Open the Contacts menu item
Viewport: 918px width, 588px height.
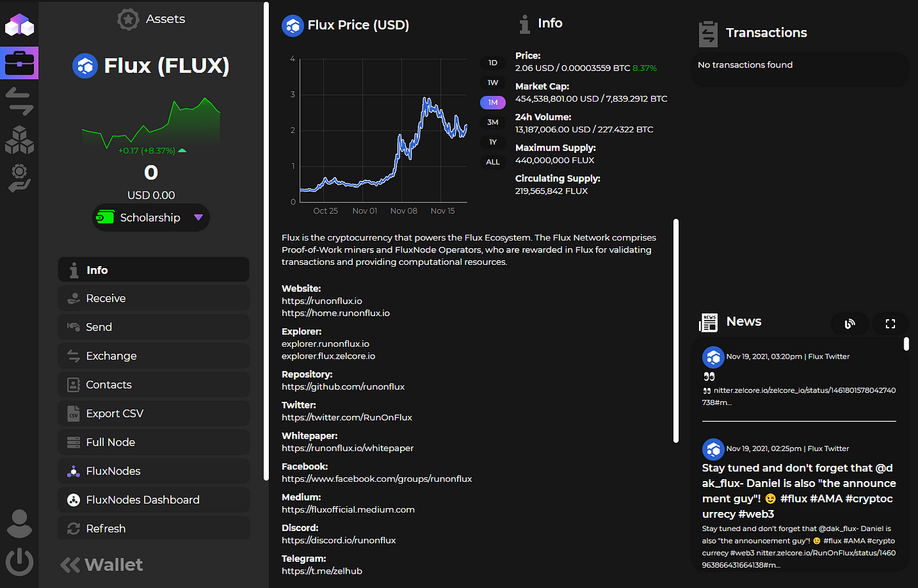click(153, 385)
